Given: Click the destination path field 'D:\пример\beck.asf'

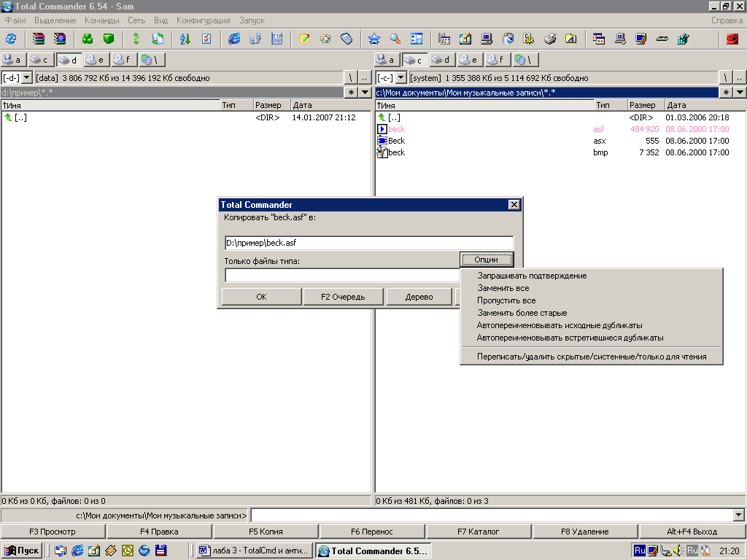Looking at the screenshot, I should [368, 243].
